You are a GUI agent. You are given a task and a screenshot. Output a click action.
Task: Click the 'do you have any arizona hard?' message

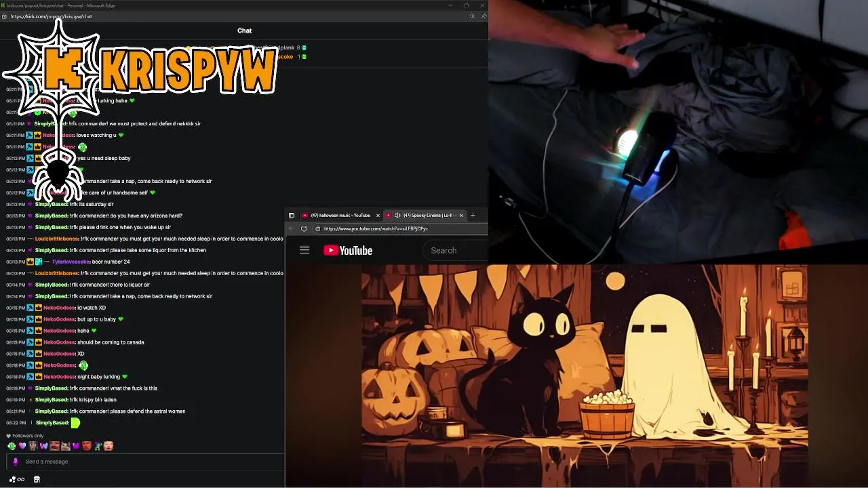pos(126,216)
